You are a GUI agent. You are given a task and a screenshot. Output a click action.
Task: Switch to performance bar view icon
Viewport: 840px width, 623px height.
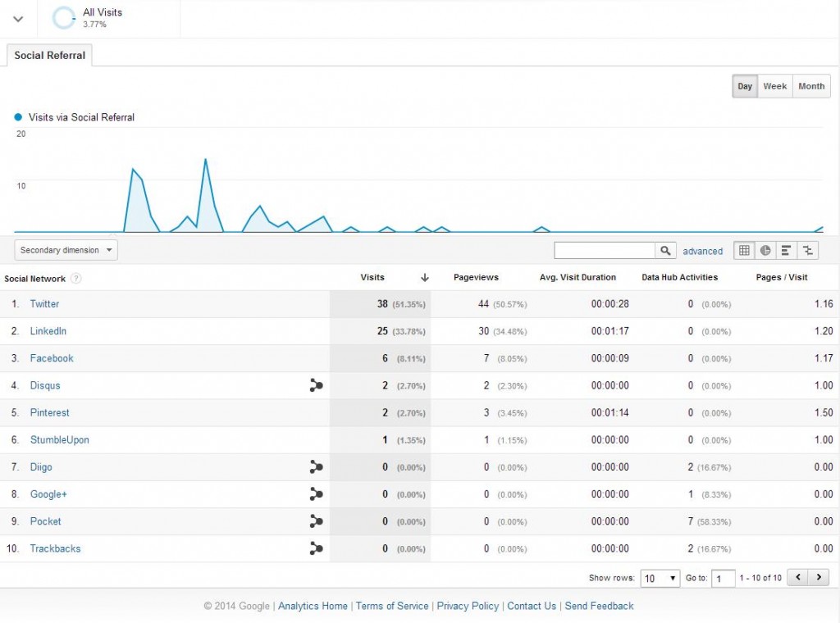click(786, 250)
